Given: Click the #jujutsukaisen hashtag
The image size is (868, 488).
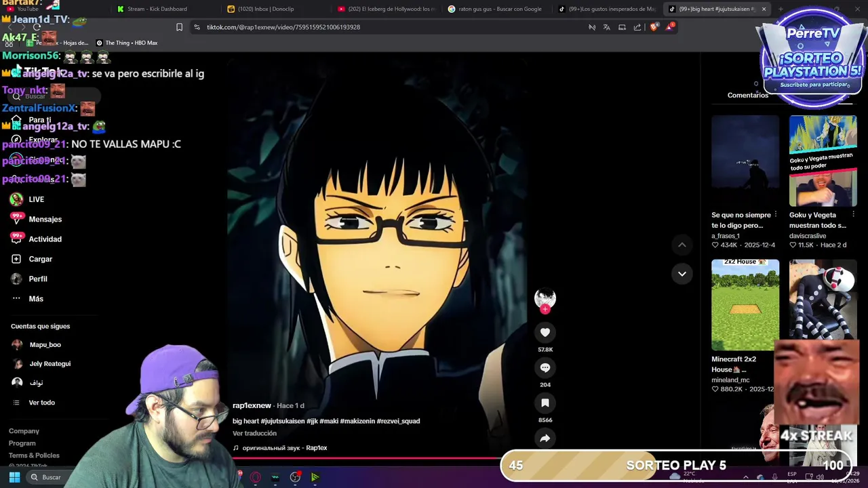Looking at the screenshot, I should click(283, 421).
